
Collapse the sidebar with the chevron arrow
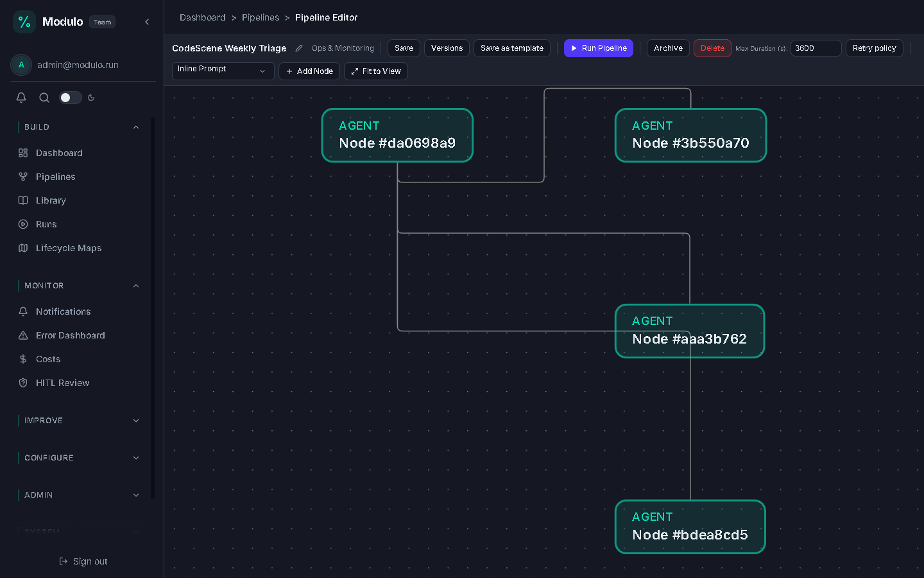point(147,22)
